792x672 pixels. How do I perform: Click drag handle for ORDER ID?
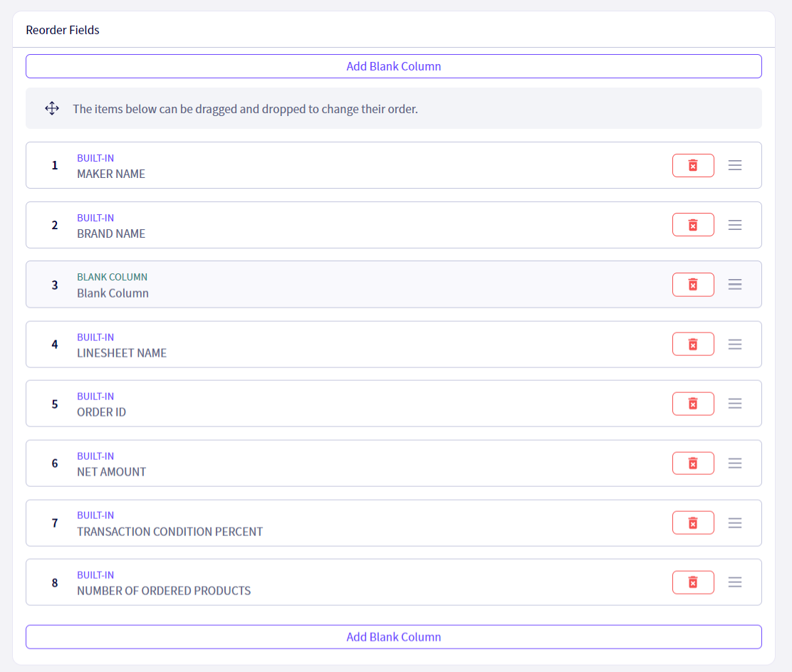coord(735,404)
